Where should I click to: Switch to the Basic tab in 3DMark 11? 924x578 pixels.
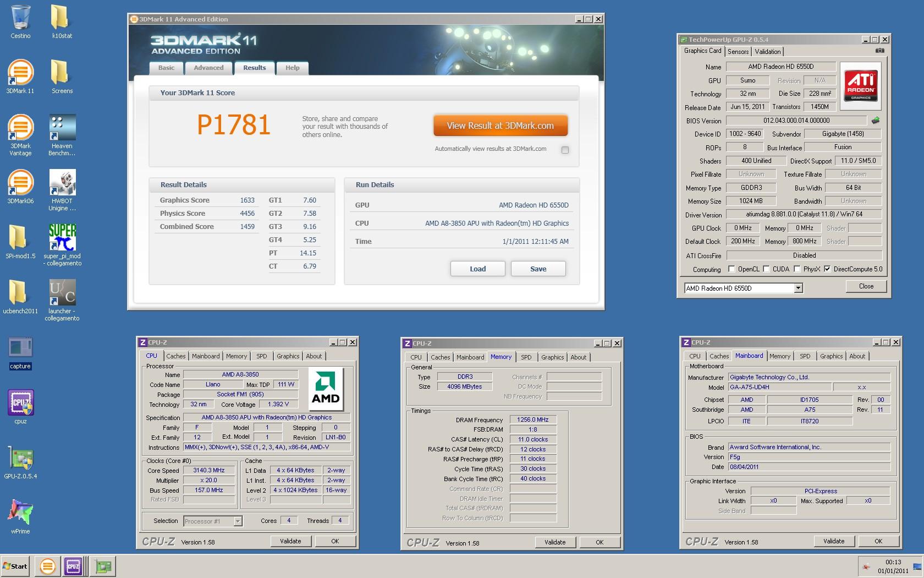coord(166,68)
